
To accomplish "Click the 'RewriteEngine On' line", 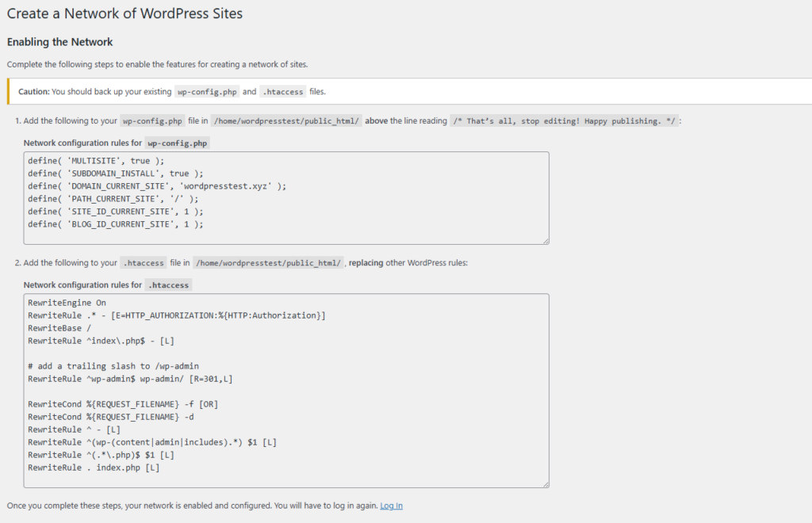I will [x=67, y=303].
